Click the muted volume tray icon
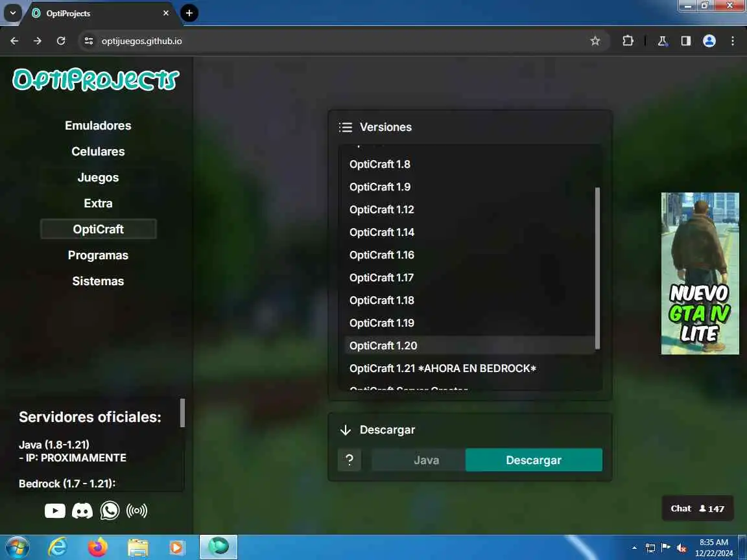 [x=682, y=548]
